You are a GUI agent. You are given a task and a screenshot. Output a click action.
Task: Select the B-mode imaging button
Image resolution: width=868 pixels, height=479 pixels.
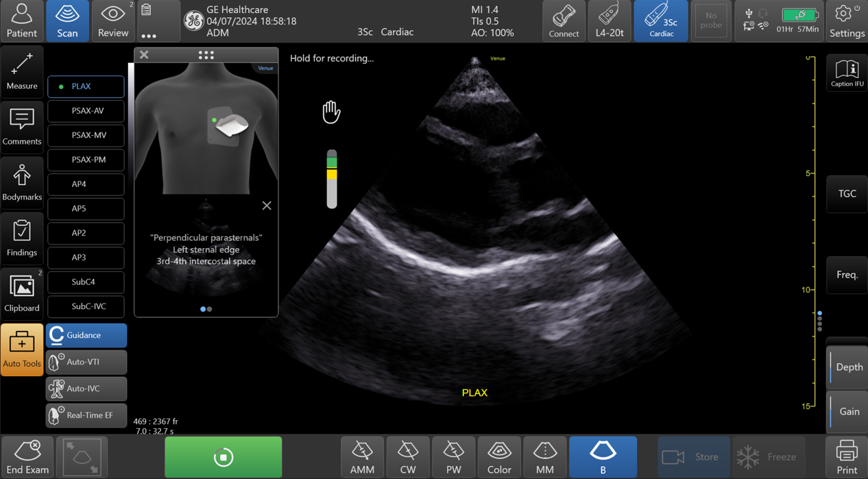pos(603,456)
